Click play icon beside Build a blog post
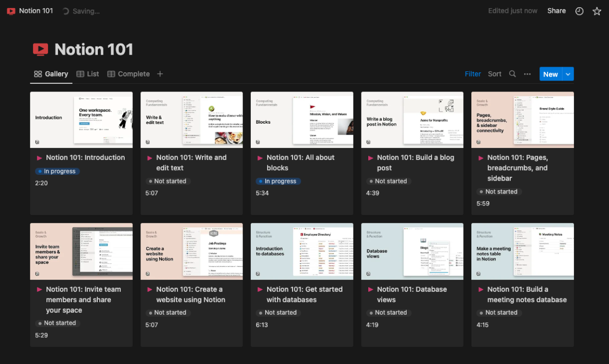Image resolution: width=609 pixels, height=364 pixels. (x=370, y=158)
